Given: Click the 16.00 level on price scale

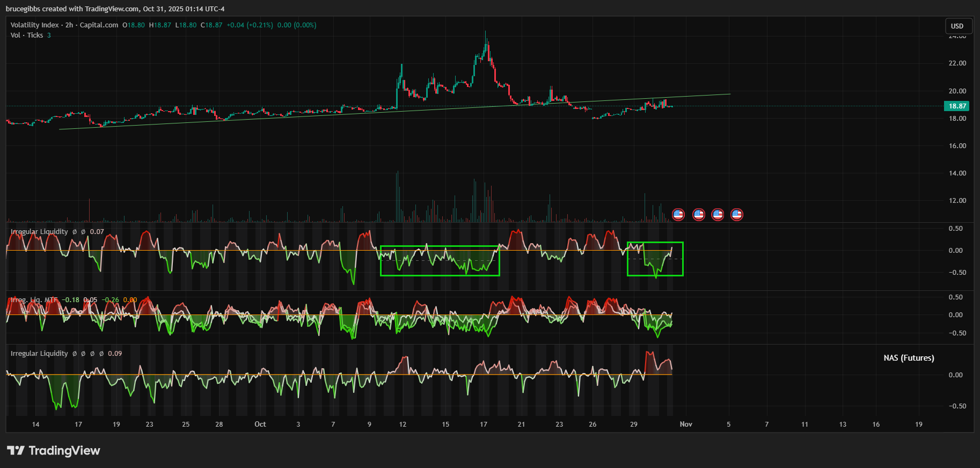Looking at the screenshot, I should [957, 146].
